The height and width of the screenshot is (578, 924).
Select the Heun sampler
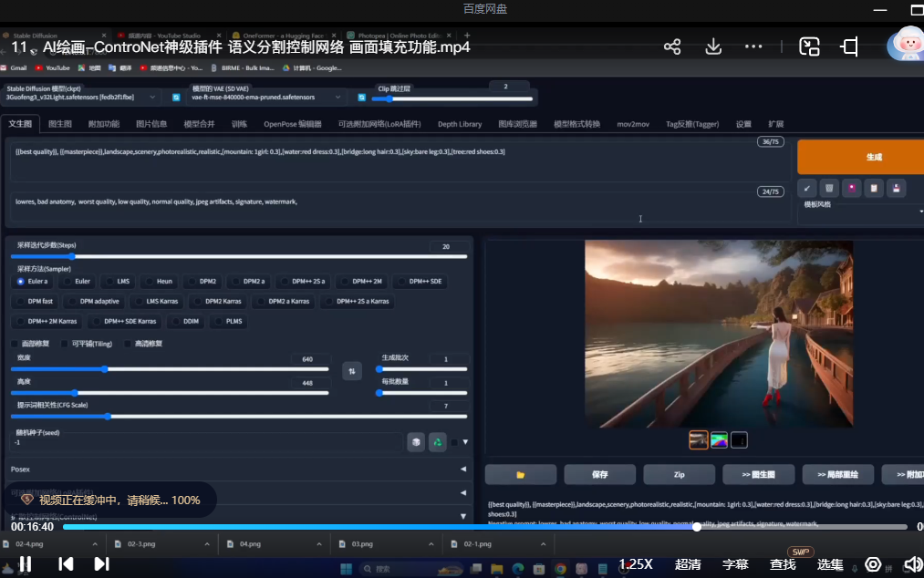159,281
